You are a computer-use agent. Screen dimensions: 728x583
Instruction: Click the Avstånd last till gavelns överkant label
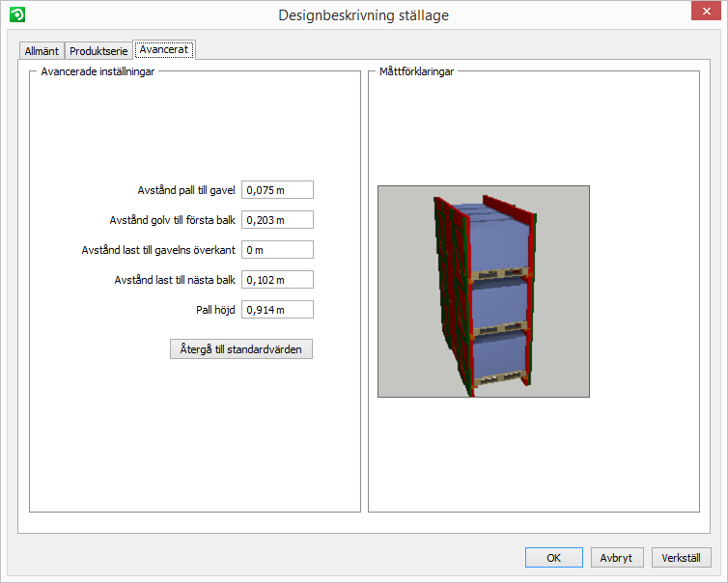tap(158, 250)
